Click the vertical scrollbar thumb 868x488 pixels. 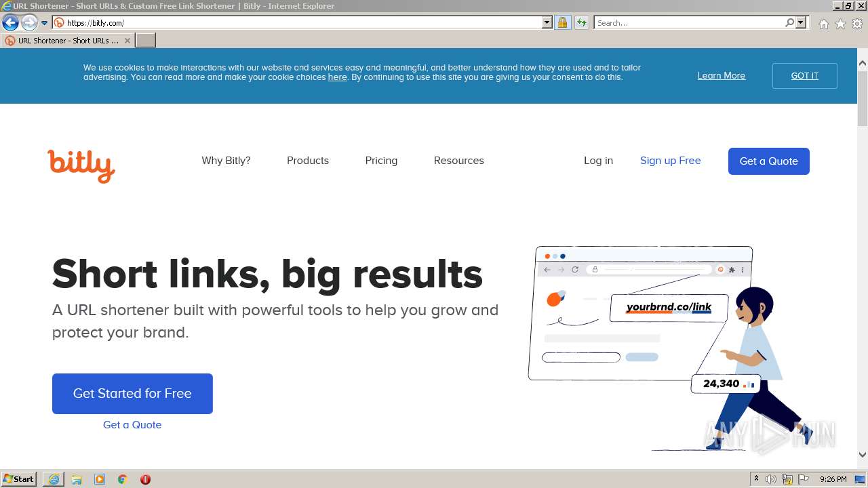tap(863, 98)
